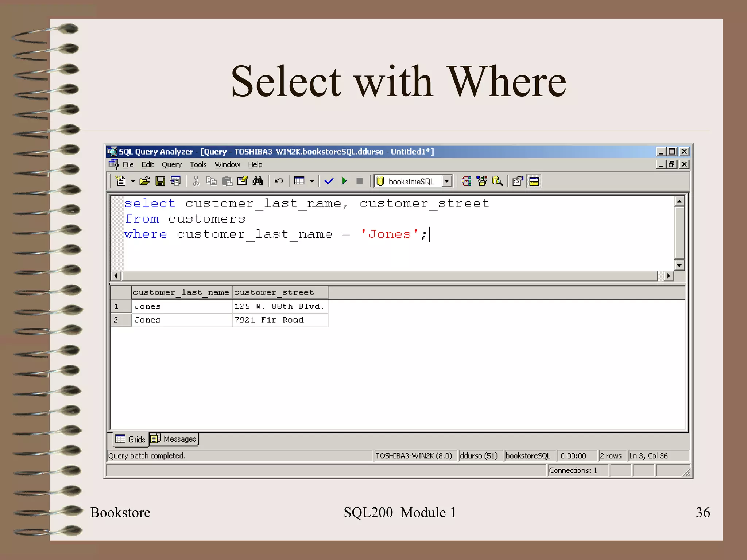Click the New Query icon
This screenshot has width=747, height=560.
coord(120,181)
